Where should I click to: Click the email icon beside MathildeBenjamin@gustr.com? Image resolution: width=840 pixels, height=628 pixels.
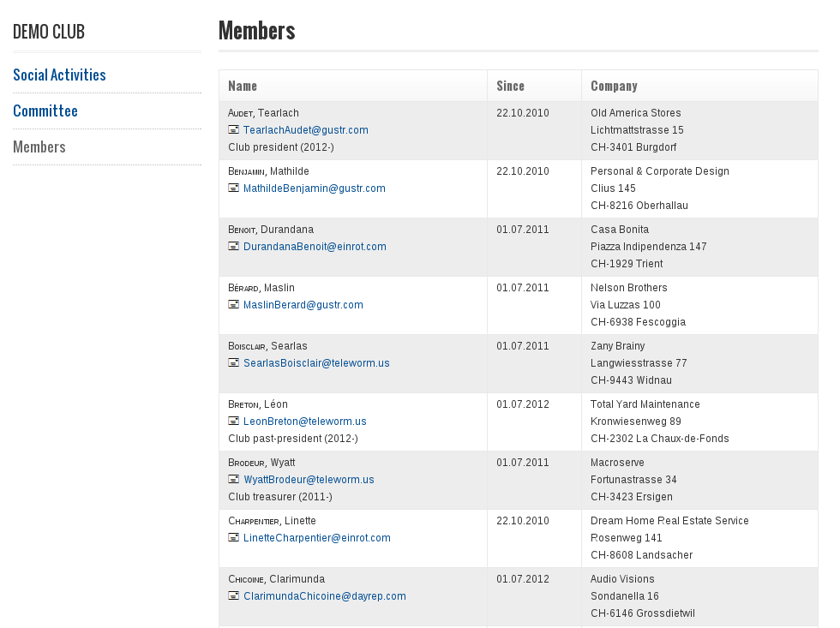tap(233, 188)
